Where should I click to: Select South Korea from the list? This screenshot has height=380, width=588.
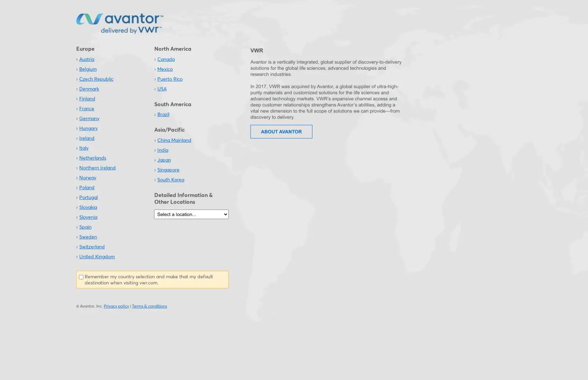click(x=171, y=179)
